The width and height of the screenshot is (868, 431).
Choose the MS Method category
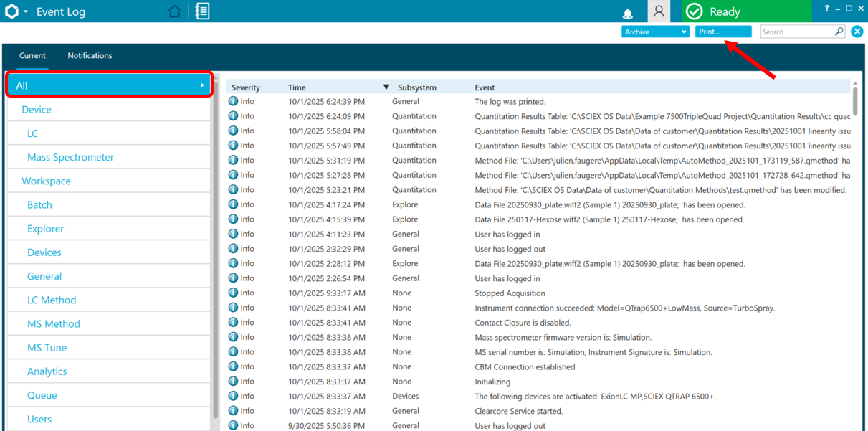coord(54,323)
